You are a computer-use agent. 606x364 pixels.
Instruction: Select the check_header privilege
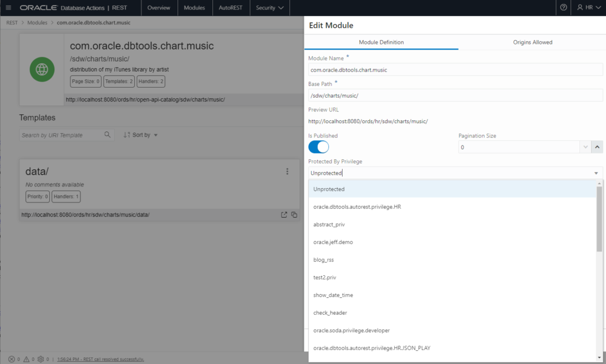pos(452,313)
